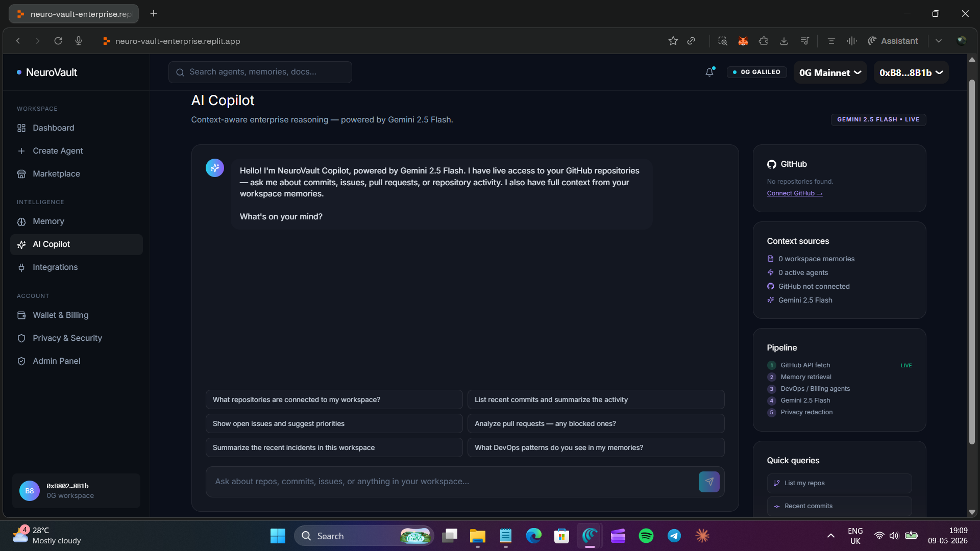The width and height of the screenshot is (980, 551).
Task: Open Create Agent page
Action: [x=77, y=151]
